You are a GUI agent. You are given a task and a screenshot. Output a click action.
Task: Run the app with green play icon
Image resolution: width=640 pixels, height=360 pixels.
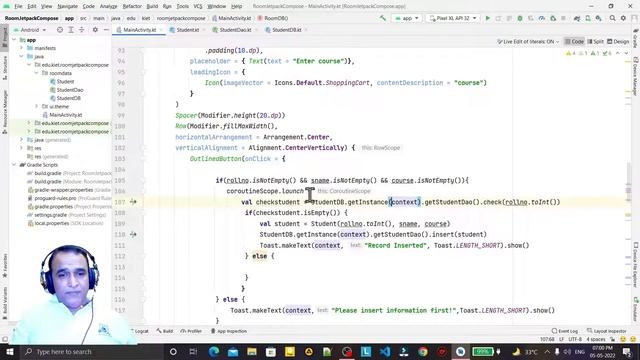(487, 18)
